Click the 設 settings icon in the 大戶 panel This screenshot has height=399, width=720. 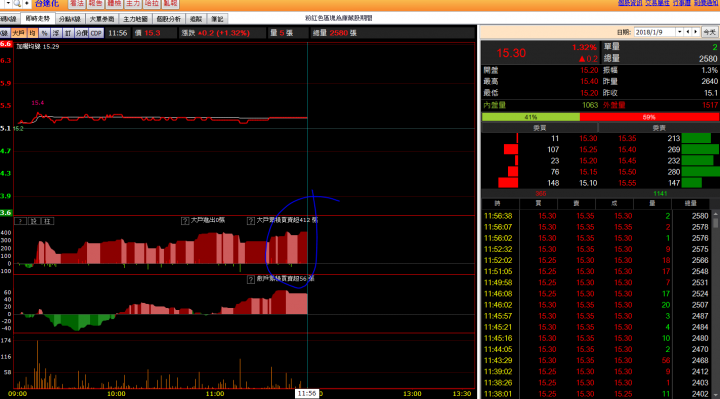coord(34,221)
